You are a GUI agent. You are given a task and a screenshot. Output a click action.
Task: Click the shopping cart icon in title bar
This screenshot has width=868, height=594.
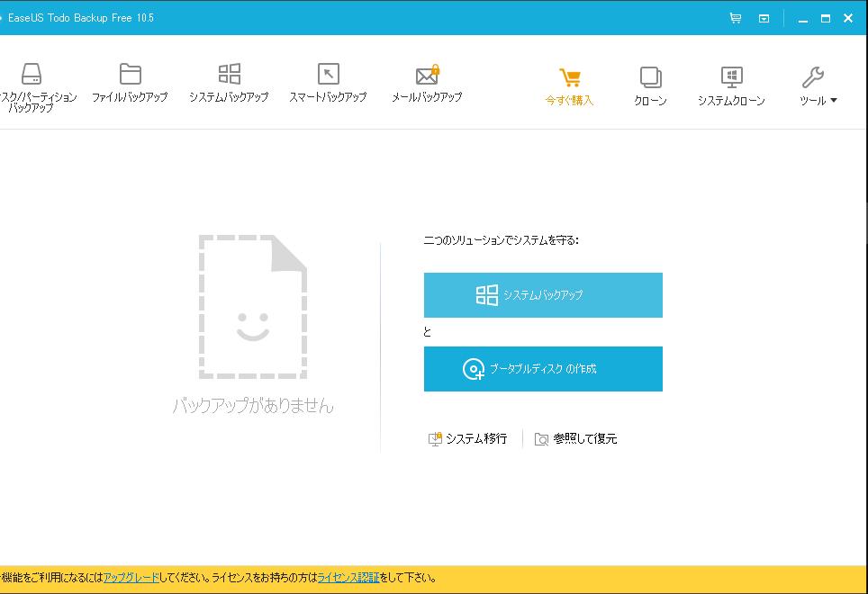pyautogui.click(x=735, y=18)
